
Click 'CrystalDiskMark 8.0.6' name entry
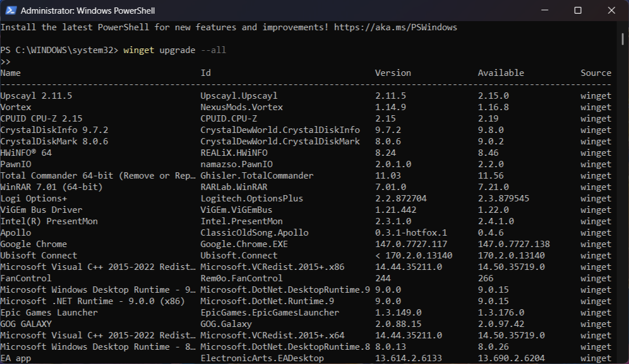[x=54, y=141]
